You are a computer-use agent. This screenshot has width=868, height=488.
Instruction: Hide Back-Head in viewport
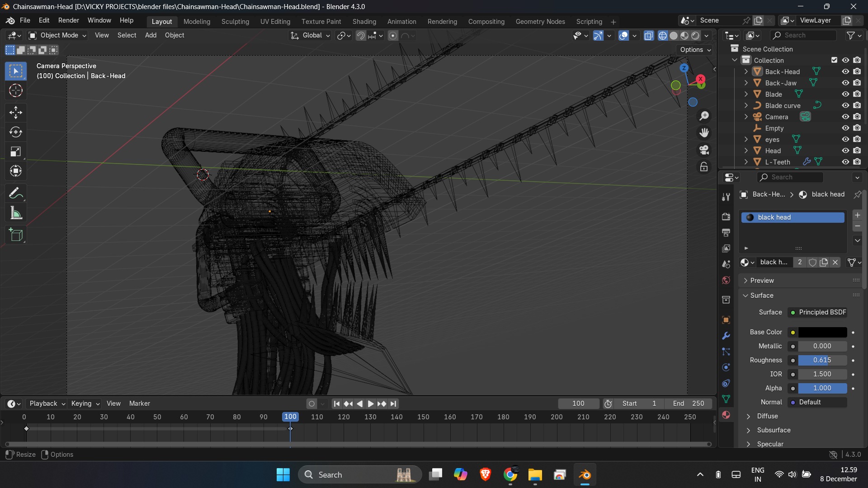coord(845,71)
